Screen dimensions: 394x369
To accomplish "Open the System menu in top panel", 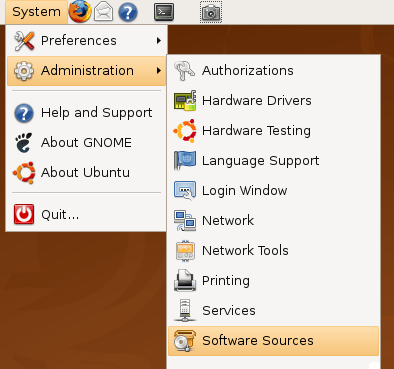I will (36, 12).
